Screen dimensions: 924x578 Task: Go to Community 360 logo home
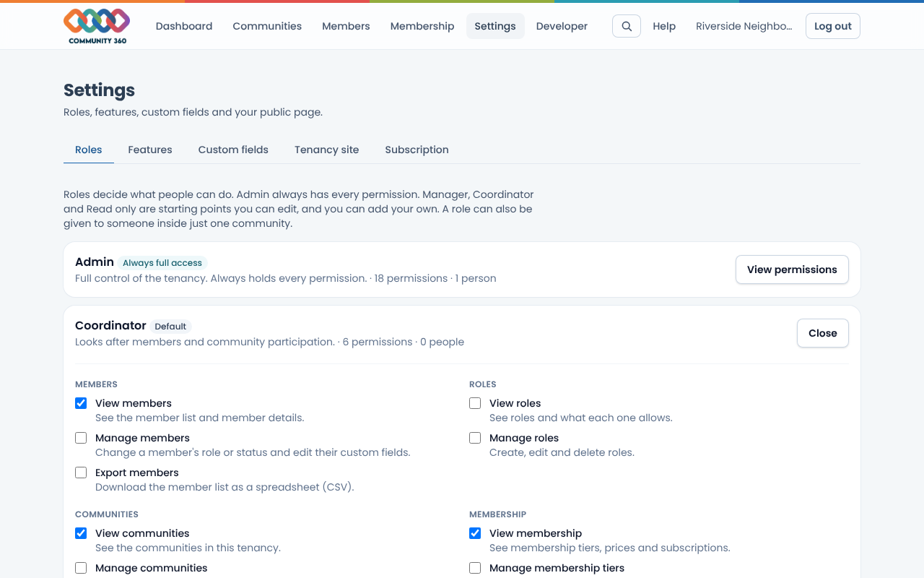click(97, 26)
